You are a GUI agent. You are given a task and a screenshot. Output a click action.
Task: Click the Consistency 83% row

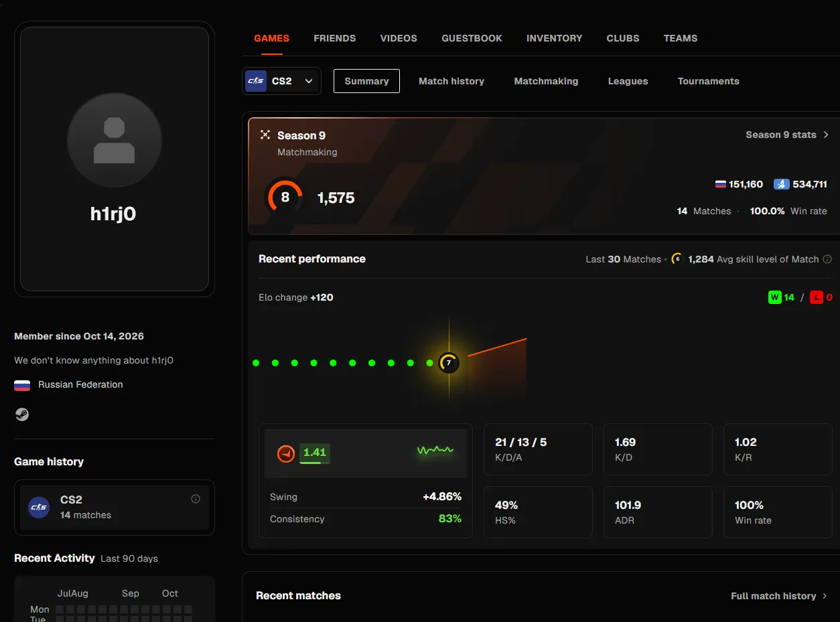coord(366,519)
